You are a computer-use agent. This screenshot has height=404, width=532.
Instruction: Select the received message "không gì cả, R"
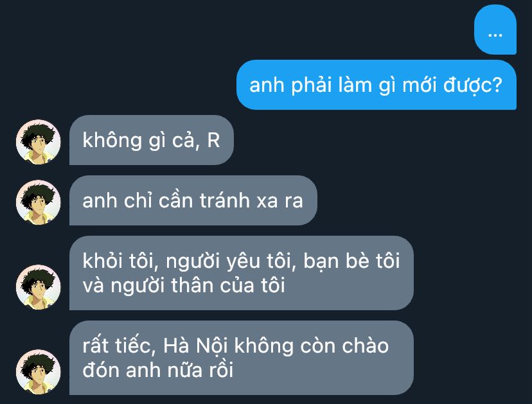point(152,140)
